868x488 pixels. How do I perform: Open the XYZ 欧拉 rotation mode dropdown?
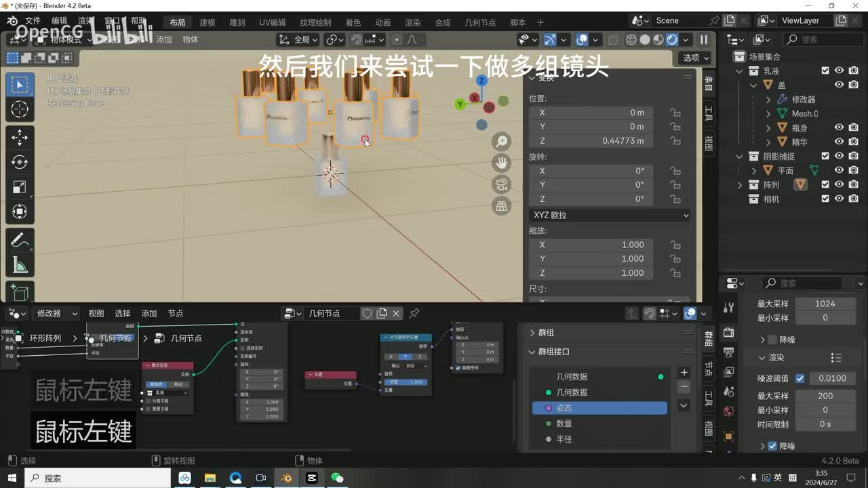[x=610, y=215]
